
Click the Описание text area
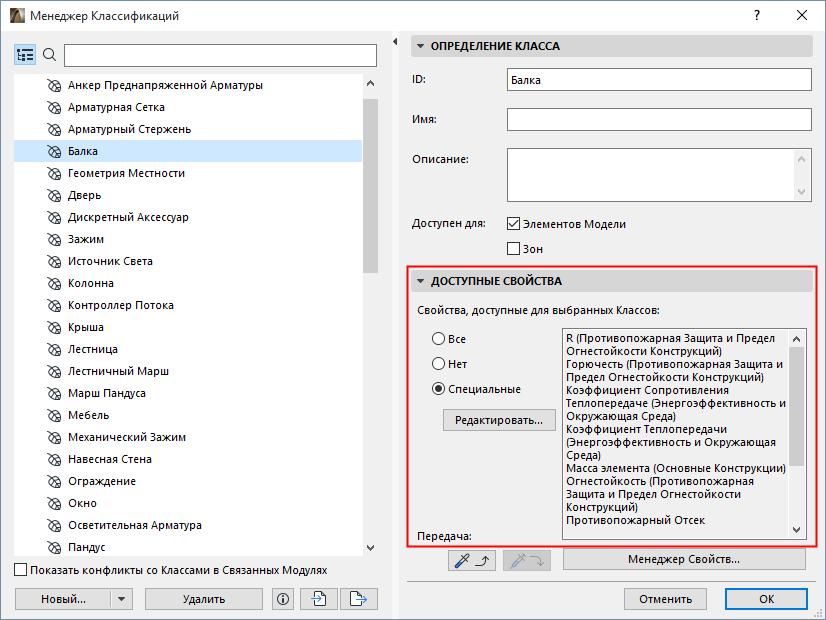point(651,175)
